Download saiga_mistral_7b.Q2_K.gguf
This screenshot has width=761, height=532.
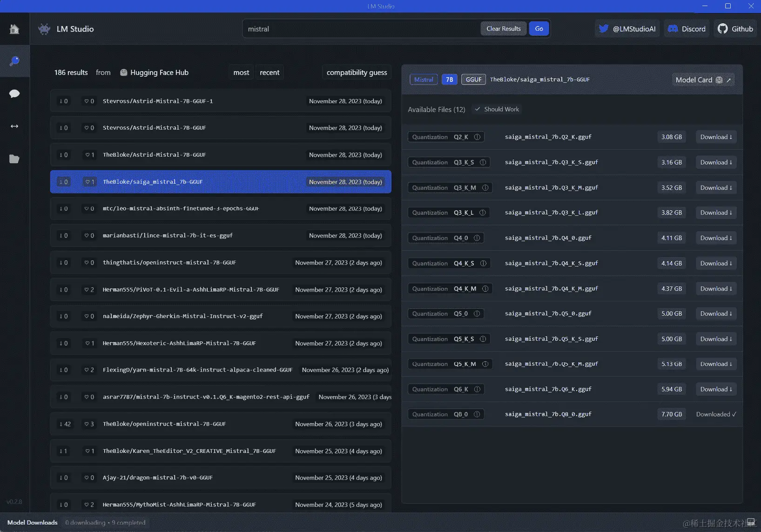pyautogui.click(x=716, y=137)
